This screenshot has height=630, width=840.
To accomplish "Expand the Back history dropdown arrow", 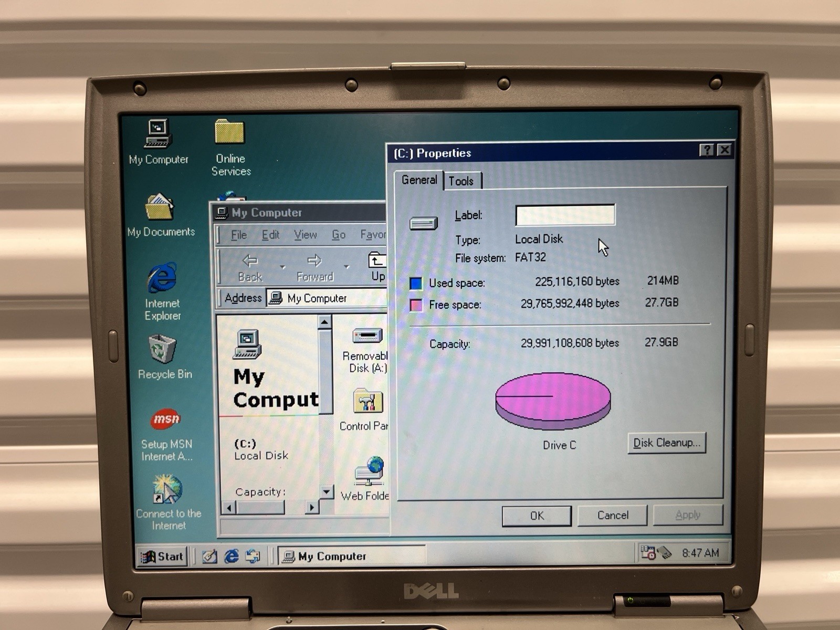I will tap(283, 267).
